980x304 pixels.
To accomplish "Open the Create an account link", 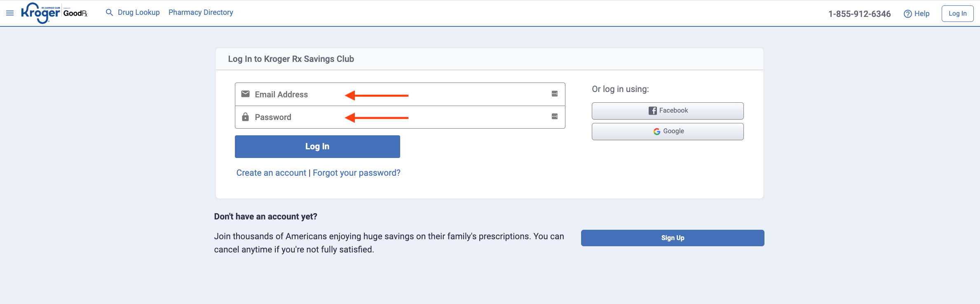I will pyautogui.click(x=271, y=173).
